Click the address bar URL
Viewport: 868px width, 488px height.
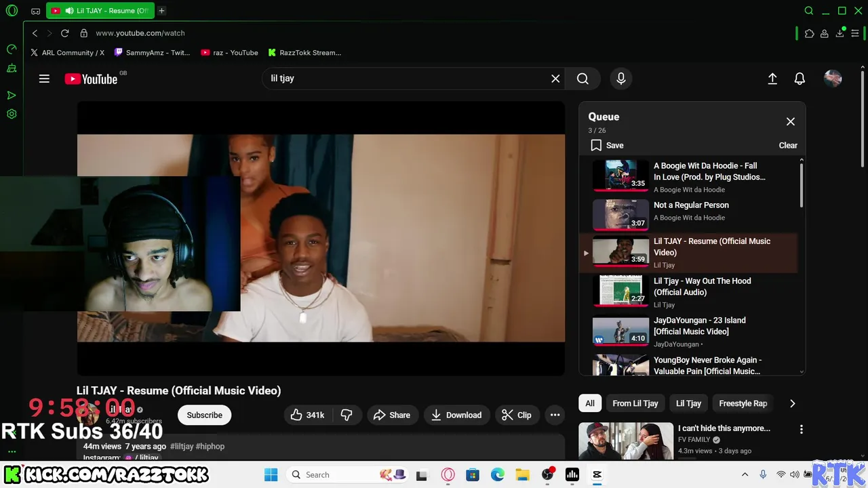140,33
